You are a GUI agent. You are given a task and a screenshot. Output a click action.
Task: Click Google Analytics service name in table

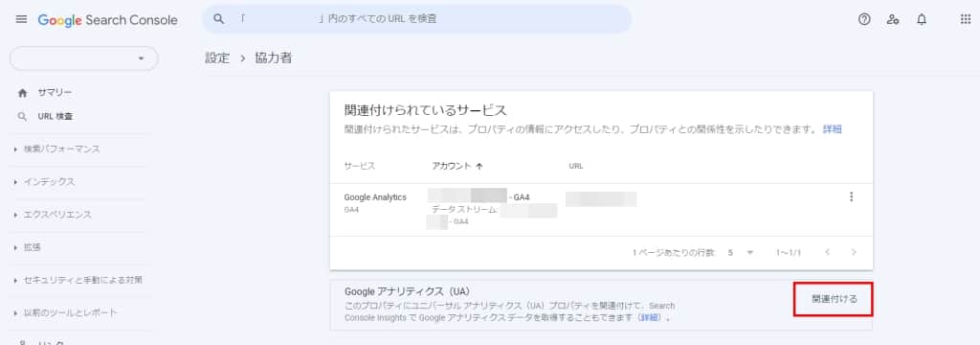(x=375, y=197)
